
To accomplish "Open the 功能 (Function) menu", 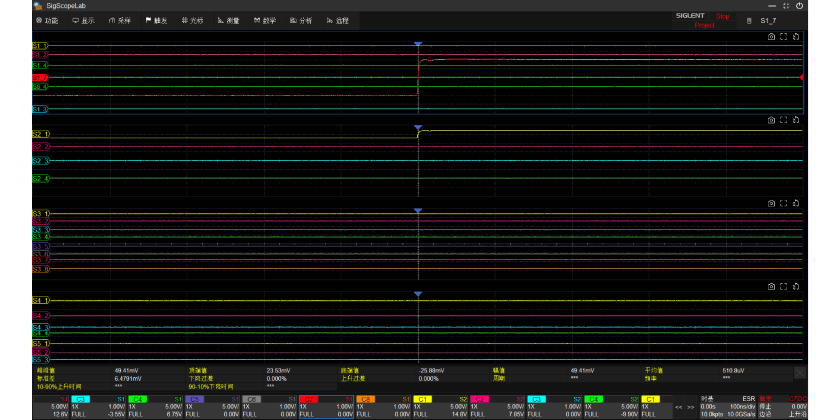I will tap(46, 20).
